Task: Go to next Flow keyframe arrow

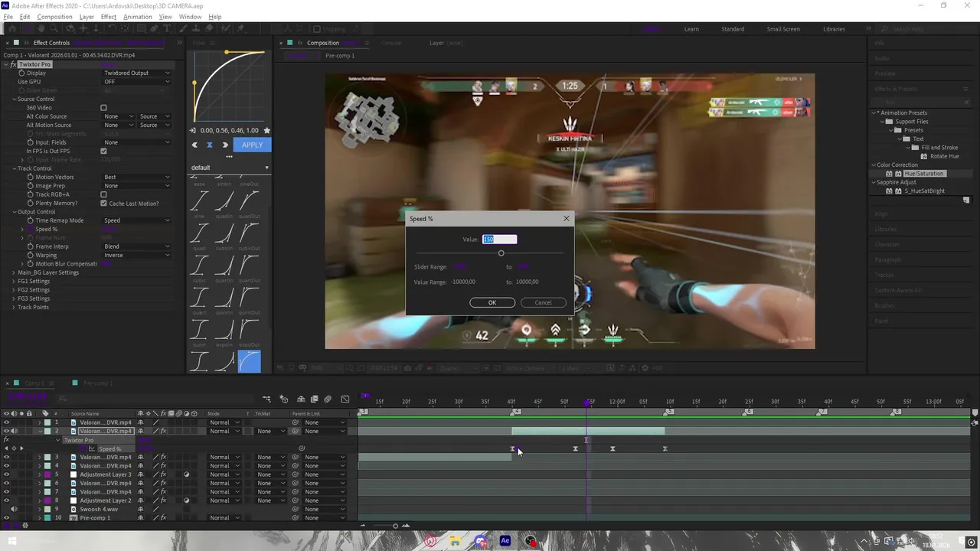Action: click(225, 145)
